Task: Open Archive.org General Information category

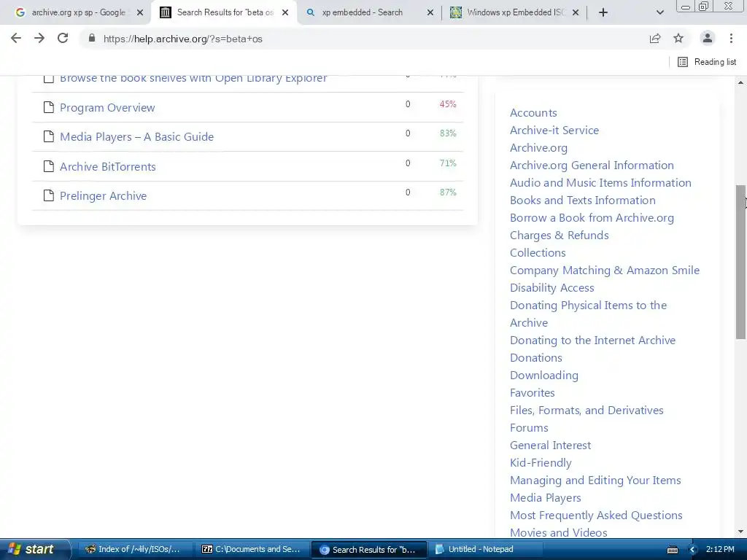Action: click(x=592, y=166)
